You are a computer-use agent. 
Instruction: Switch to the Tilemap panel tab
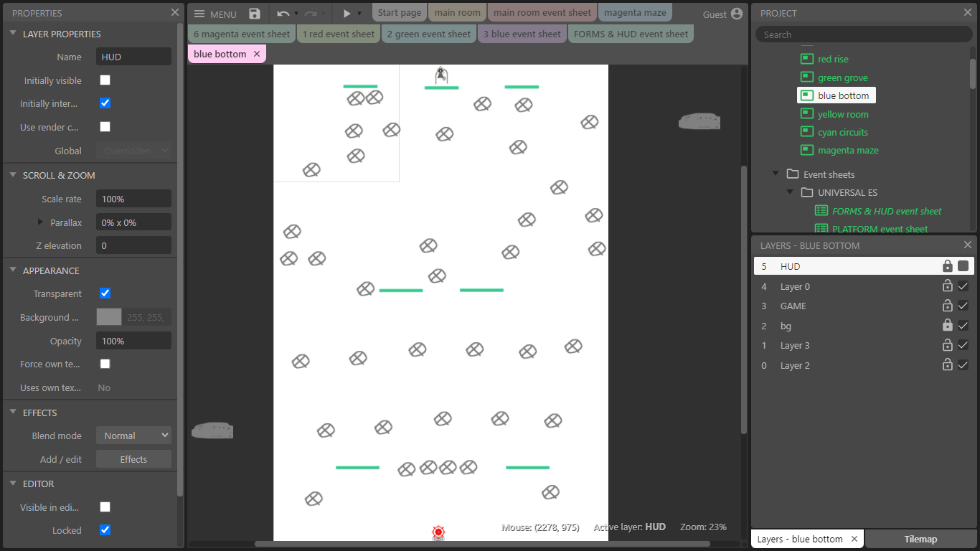(x=920, y=539)
